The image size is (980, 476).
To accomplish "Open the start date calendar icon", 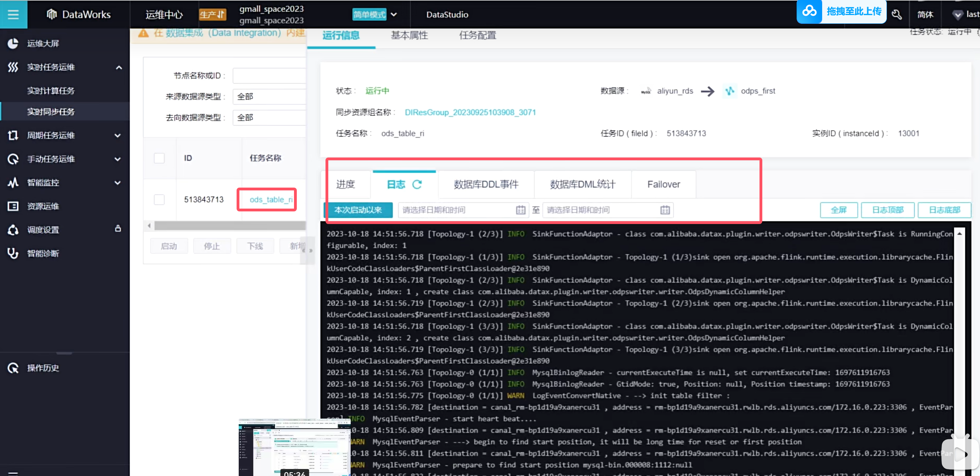I will point(520,210).
